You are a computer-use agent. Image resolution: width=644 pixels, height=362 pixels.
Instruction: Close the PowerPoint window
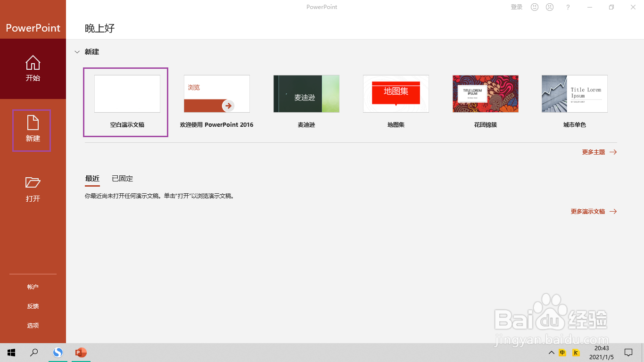633,7
